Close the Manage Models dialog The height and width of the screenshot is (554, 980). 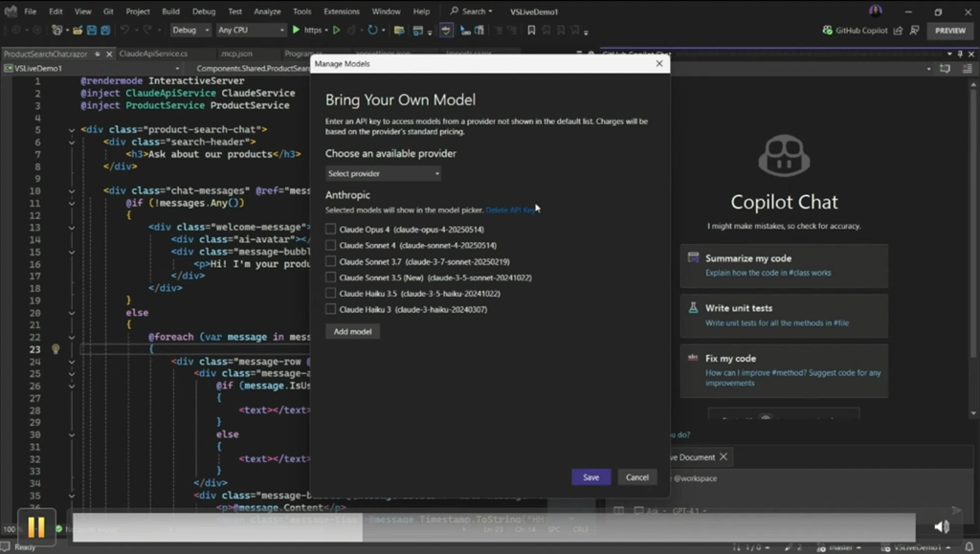658,64
